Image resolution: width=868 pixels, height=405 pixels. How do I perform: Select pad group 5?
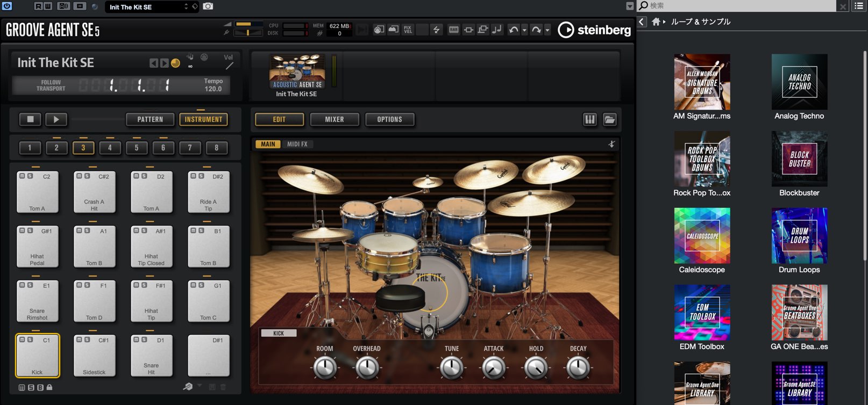click(137, 148)
